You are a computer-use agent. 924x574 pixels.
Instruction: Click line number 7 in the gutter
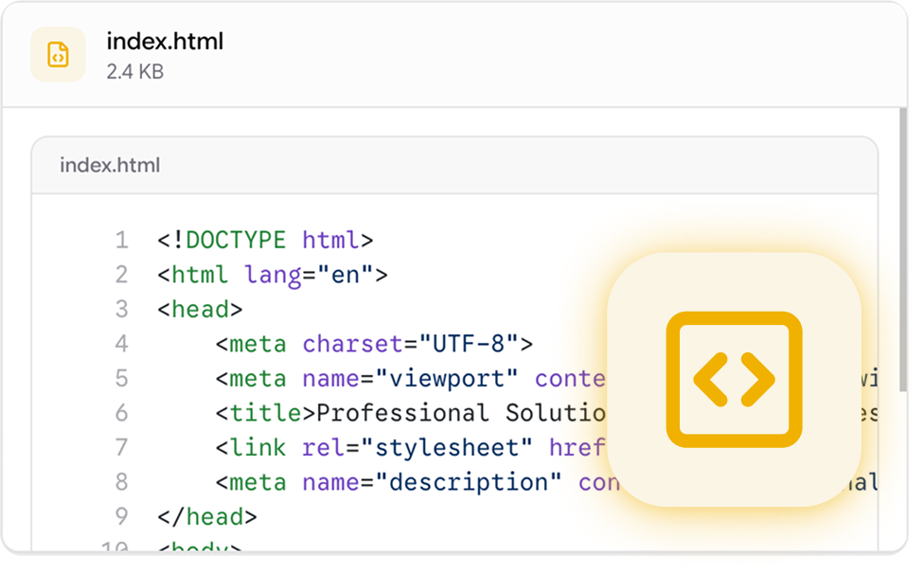tap(121, 447)
